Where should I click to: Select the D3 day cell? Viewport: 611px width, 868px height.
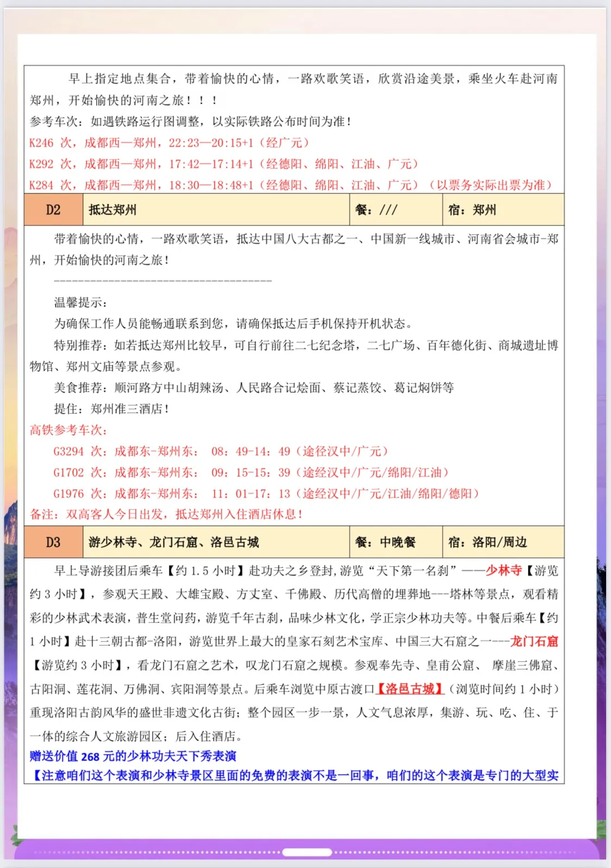coord(53,542)
